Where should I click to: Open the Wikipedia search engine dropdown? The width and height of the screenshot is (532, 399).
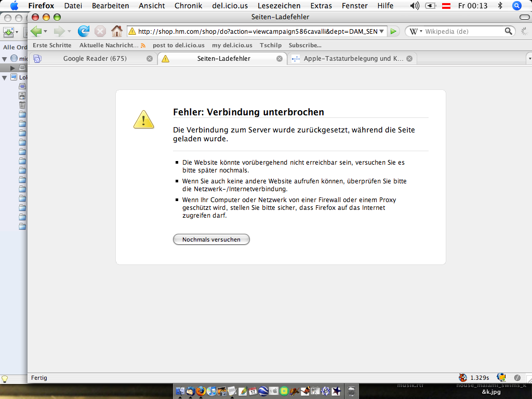[x=416, y=32]
